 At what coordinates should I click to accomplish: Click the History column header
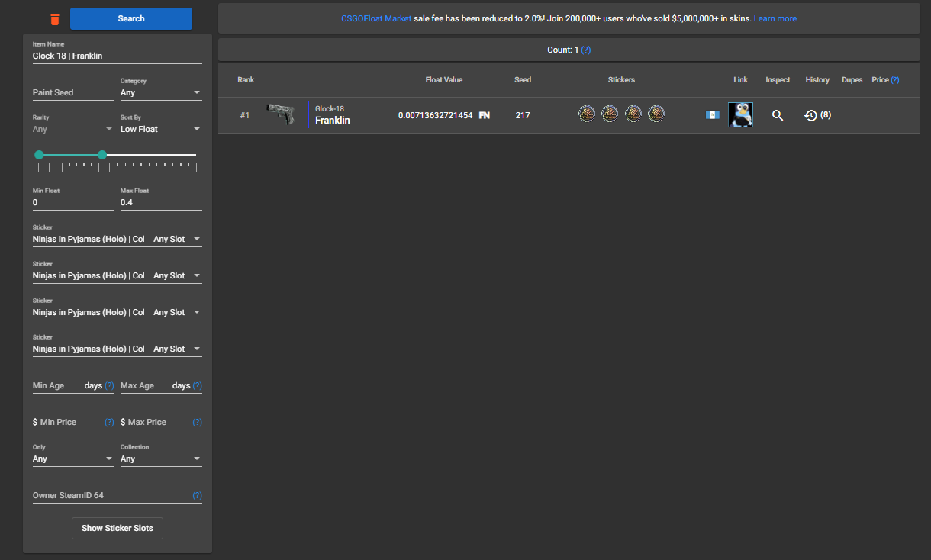[817, 79]
